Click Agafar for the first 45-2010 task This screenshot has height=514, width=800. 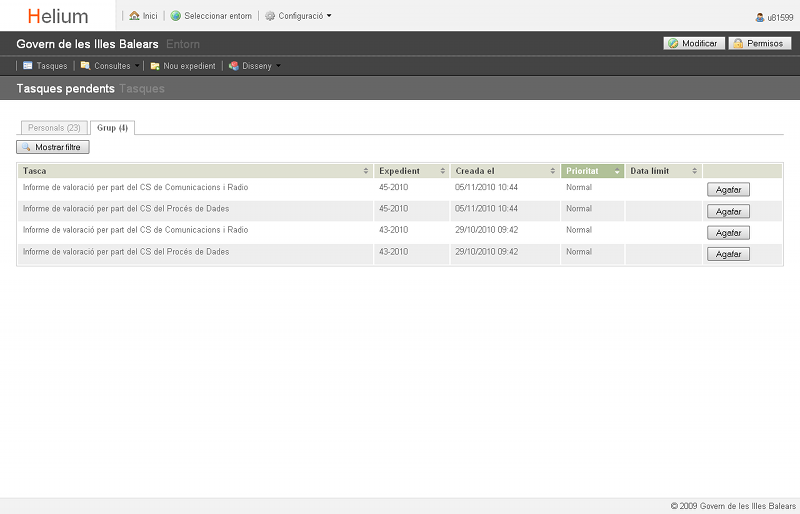tap(728, 189)
